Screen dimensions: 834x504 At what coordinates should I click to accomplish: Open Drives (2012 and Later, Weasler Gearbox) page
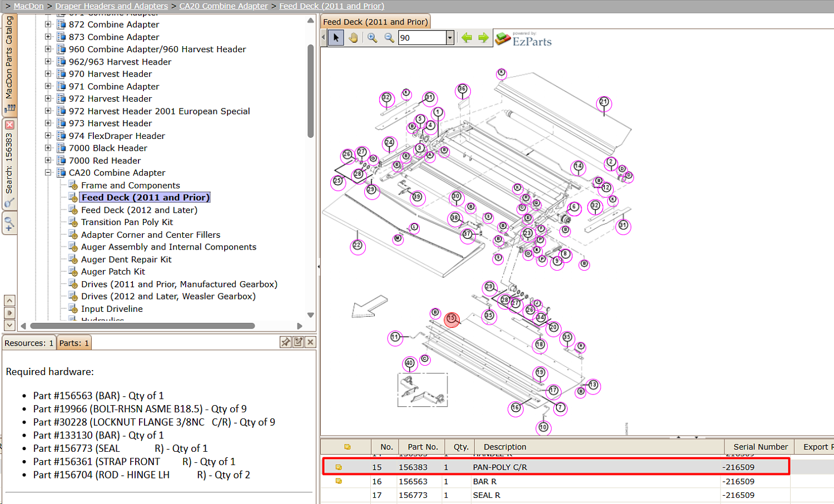168,296
